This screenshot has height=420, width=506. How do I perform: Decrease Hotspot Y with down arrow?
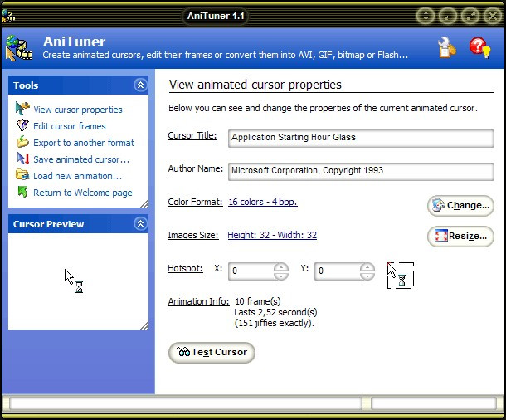point(367,276)
